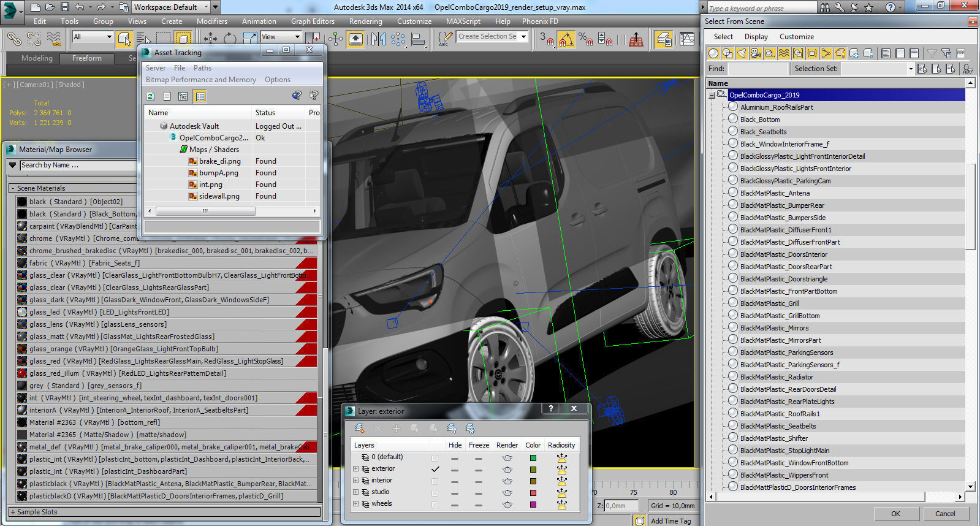Click the green color swatch of 0 (default) layer
The image size is (980, 526).
533,458
